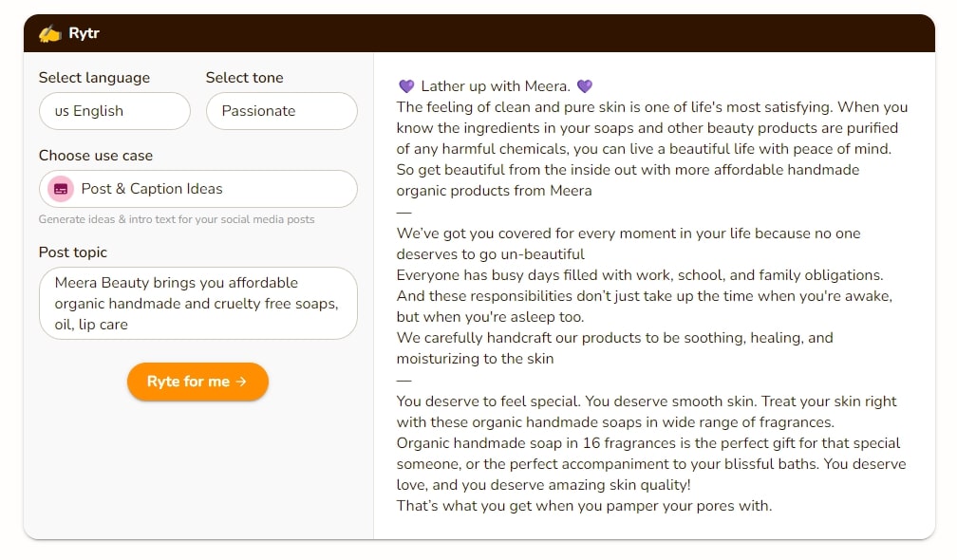Click the purple heart after Meera
957x560 pixels.
click(585, 86)
